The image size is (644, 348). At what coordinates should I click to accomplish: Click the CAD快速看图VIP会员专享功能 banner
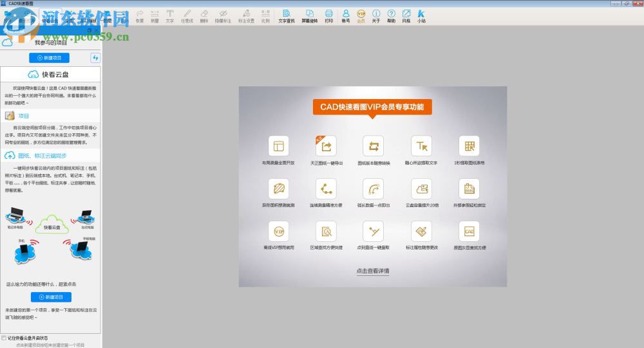pos(372,107)
